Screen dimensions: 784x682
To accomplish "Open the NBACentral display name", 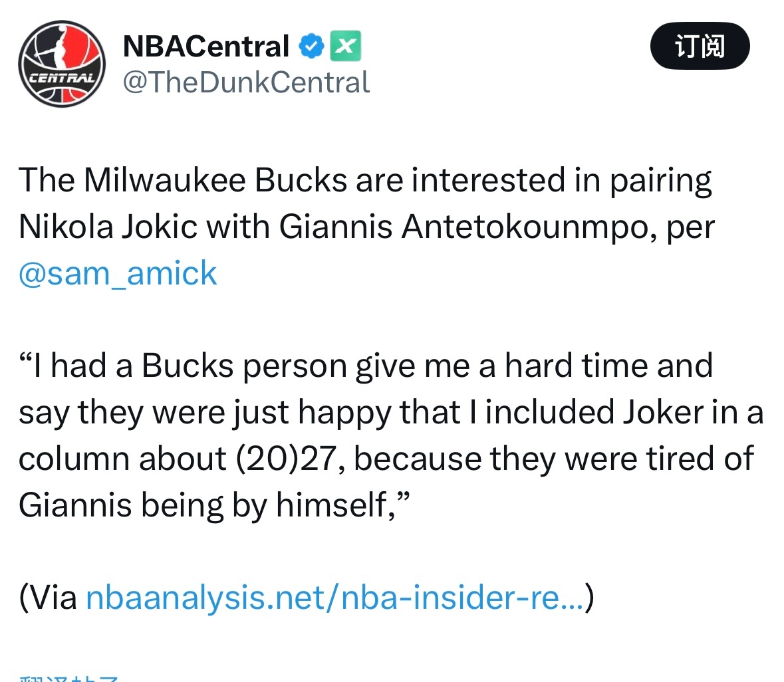I will [x=206, y=46].
